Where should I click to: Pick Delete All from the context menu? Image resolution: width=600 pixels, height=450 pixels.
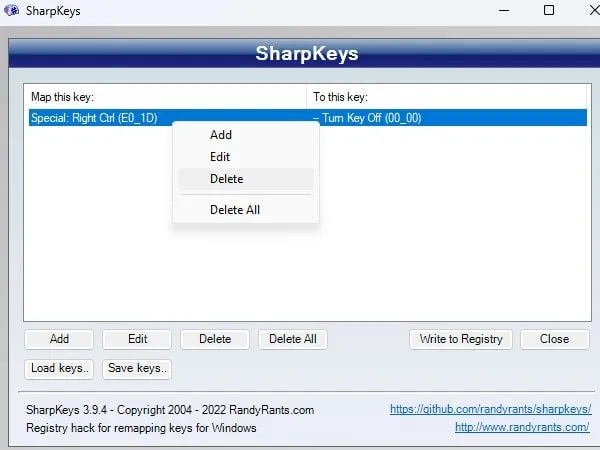[x=246, y=210]
